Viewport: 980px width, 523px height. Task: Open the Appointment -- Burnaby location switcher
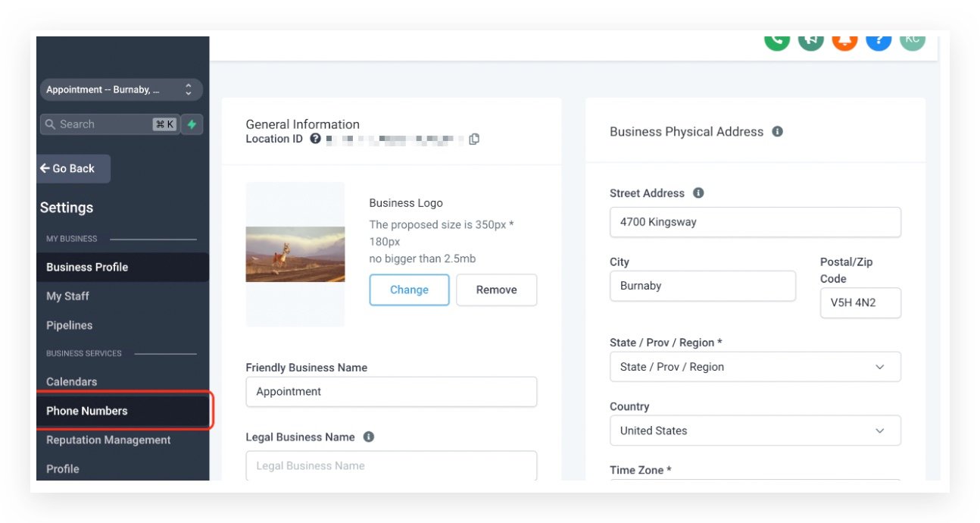pyautogui.click(x=121, y=89)
